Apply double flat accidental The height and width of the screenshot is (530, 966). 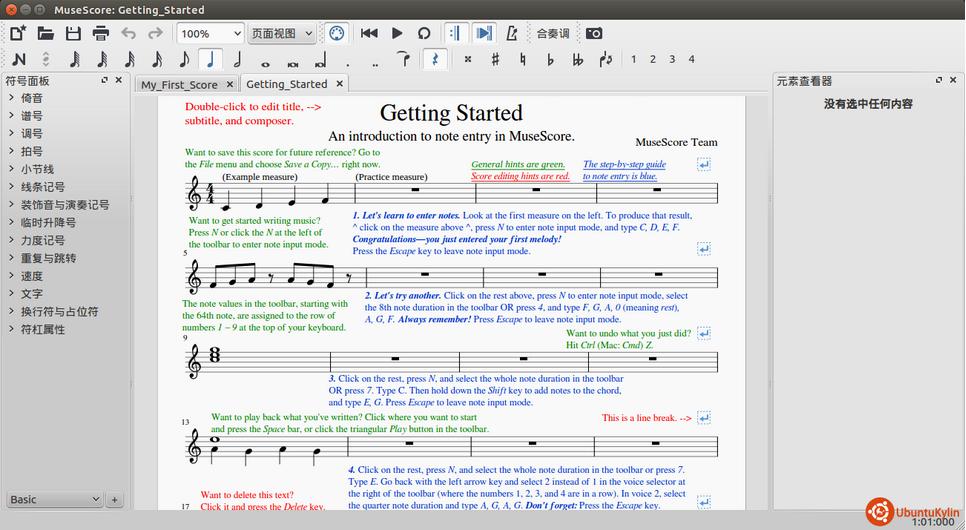tap(577, 59)
